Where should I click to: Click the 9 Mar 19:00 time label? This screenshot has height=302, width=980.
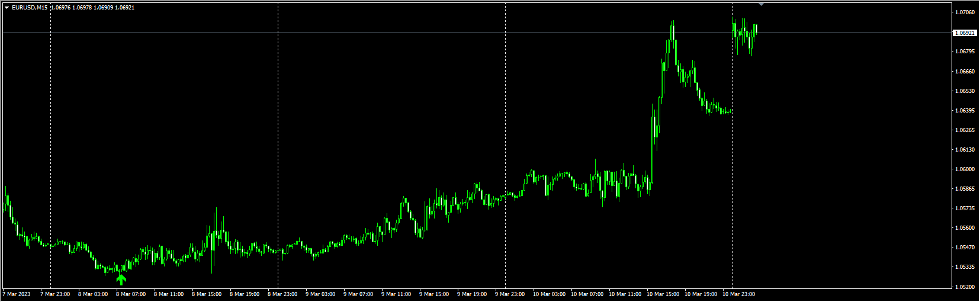(x=472, y=294)
